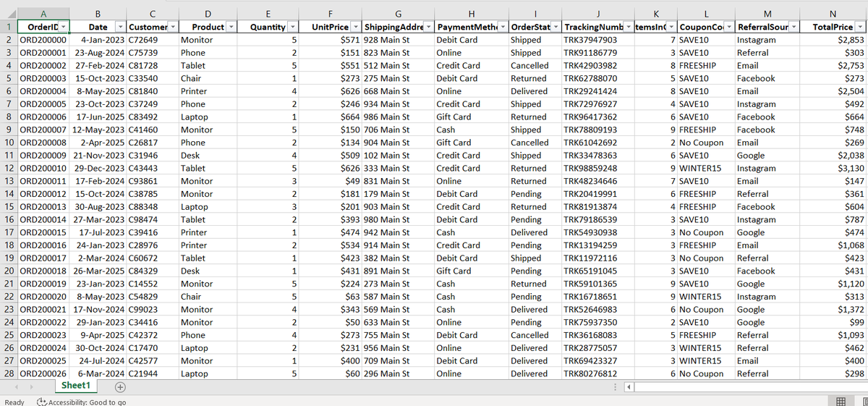Open the Product column filter dropdown
Image resolution: width=868 pixels, height=406 pixels.
point(231,27)
